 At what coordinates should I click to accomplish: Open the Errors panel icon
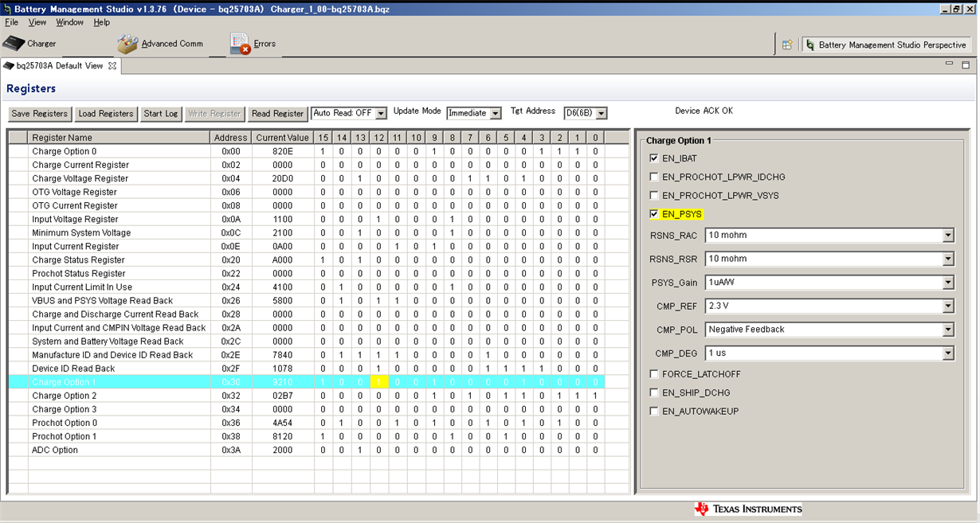(240, 44)
